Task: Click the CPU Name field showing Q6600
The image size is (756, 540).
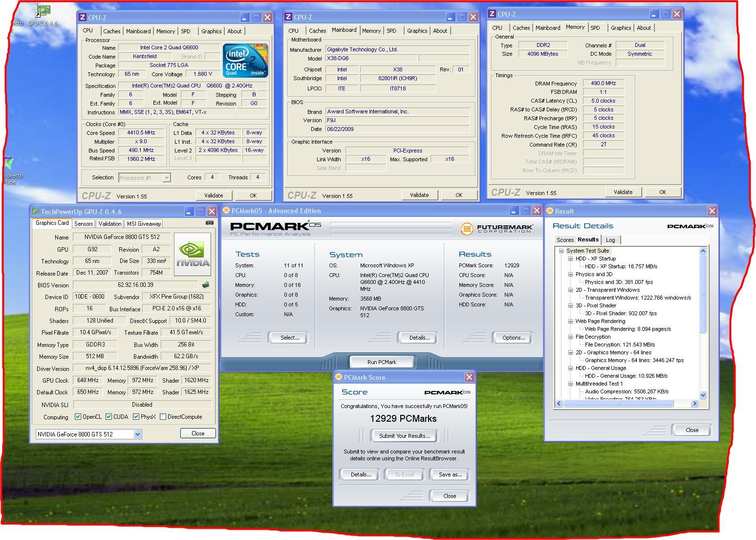Action: (x=169, y=48)
